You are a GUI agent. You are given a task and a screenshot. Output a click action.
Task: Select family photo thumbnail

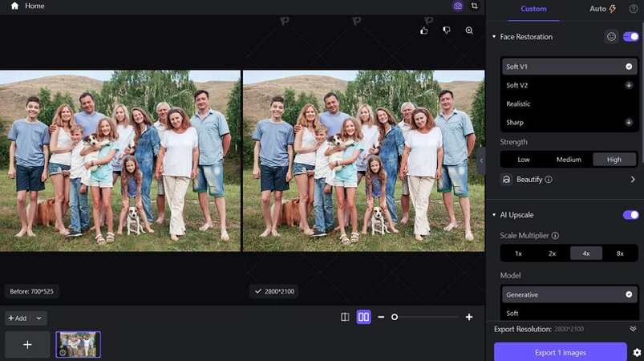pos(78,344)
